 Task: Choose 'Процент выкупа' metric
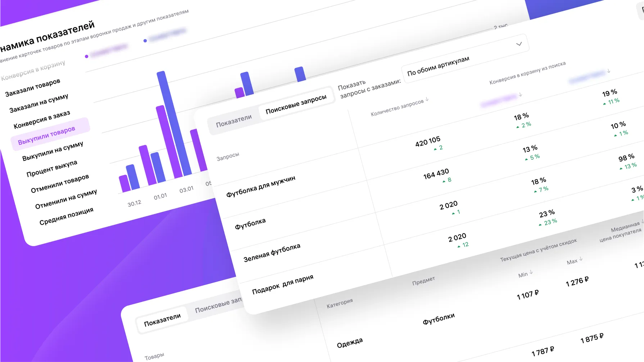pyautogui.click(x=52, y=168)
